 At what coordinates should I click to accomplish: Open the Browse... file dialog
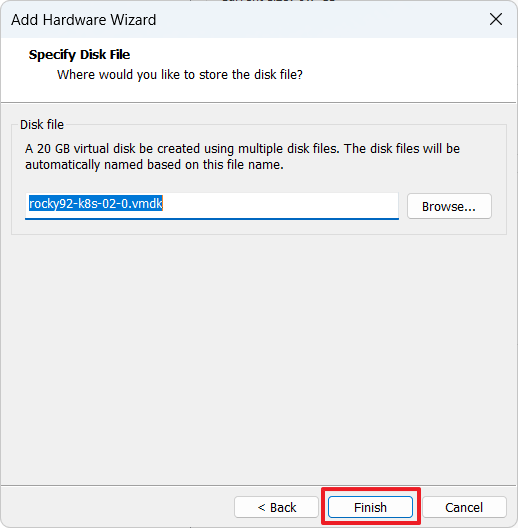click(449, 206)
